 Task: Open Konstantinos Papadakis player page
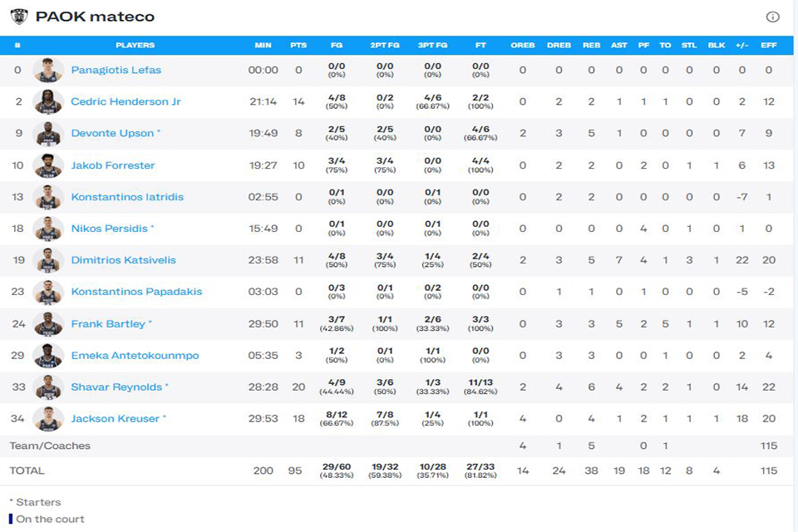tap(136, 292)
